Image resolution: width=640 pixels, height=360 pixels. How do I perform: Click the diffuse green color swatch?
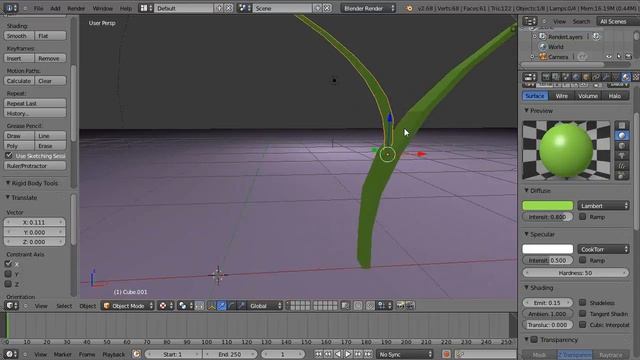[547, 206]
